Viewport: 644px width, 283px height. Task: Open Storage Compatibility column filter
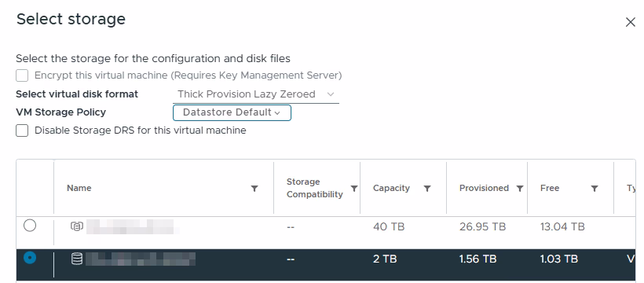click(x=353, y=189)
